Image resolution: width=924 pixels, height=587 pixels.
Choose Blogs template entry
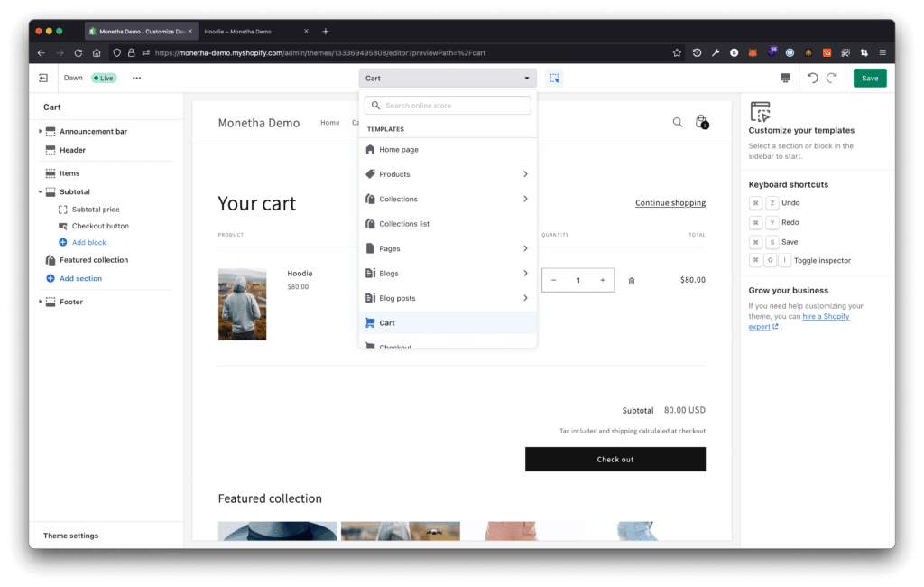click(388, 274)
